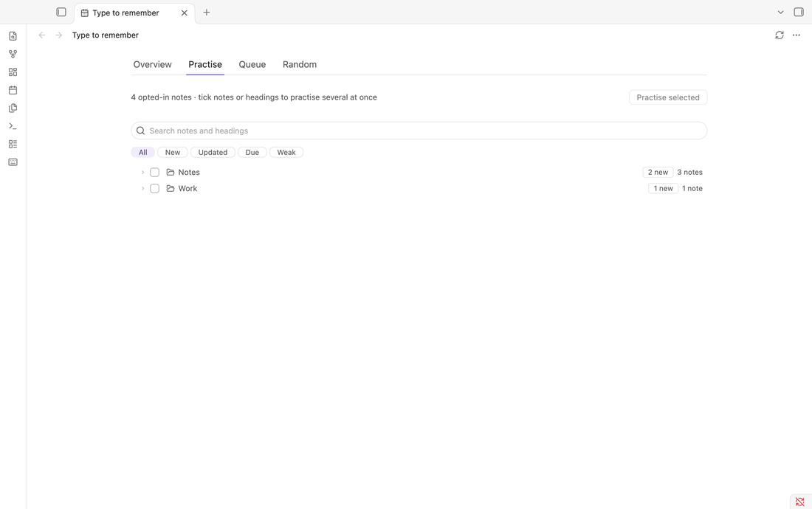
Task: Filter notes by Weak
Action: click(x=286, y=152)
